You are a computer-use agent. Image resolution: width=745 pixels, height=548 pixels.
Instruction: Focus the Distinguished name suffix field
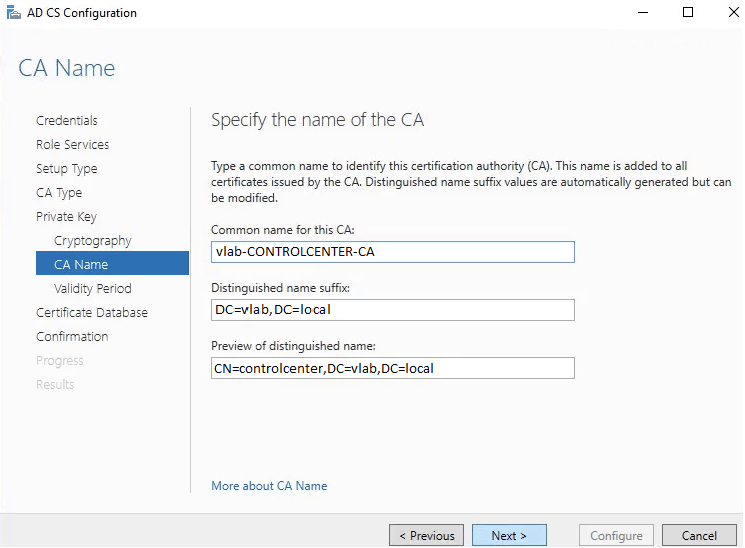coord(393,310)
